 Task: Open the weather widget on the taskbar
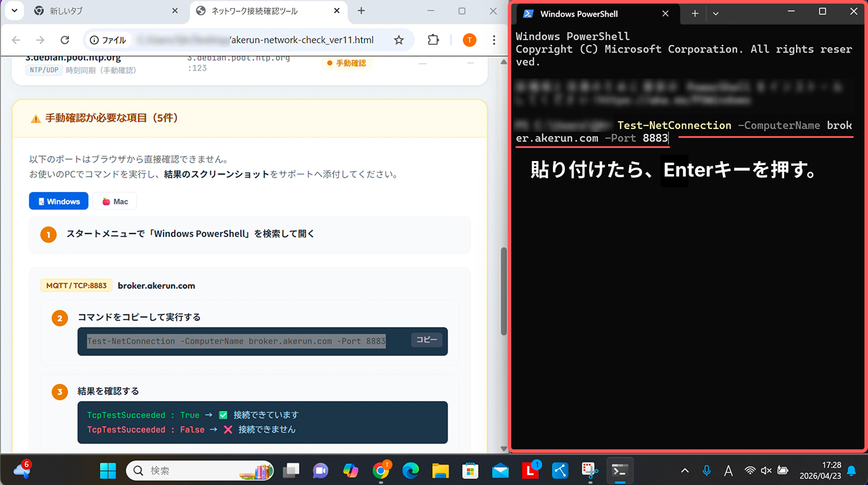coord(22,470)
